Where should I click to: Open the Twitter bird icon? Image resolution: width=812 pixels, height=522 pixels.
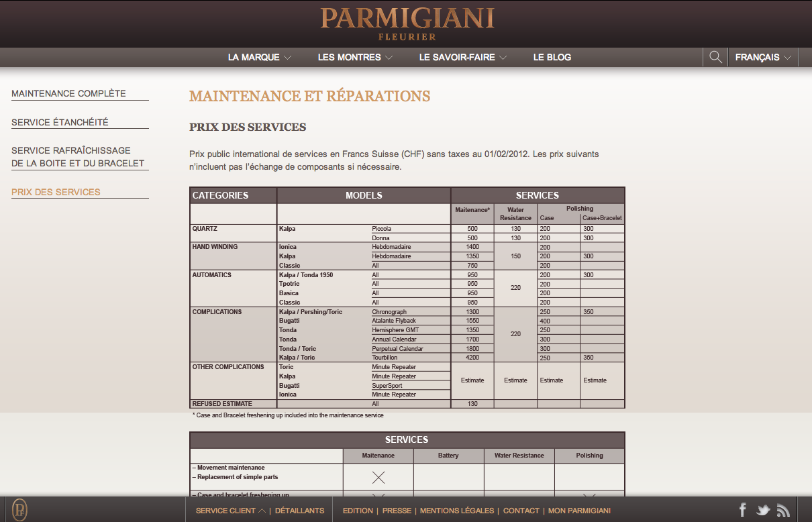point(763,510)
